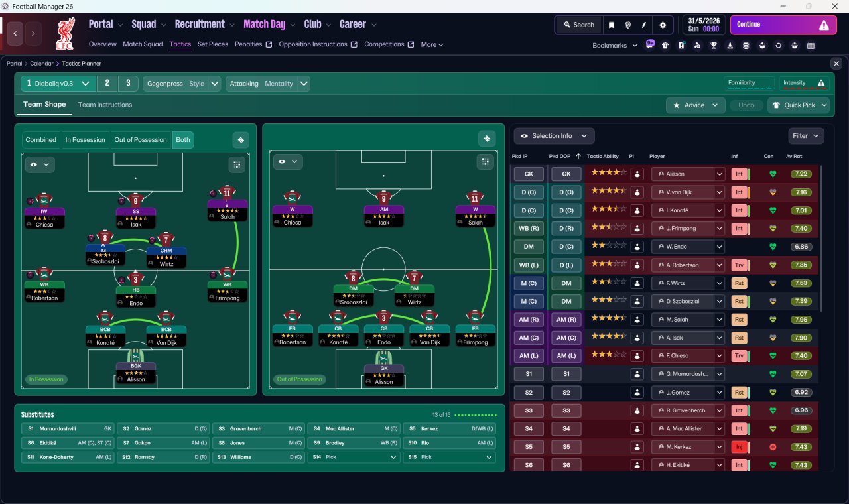Switch to tactic slot 2

coord(107,84)
